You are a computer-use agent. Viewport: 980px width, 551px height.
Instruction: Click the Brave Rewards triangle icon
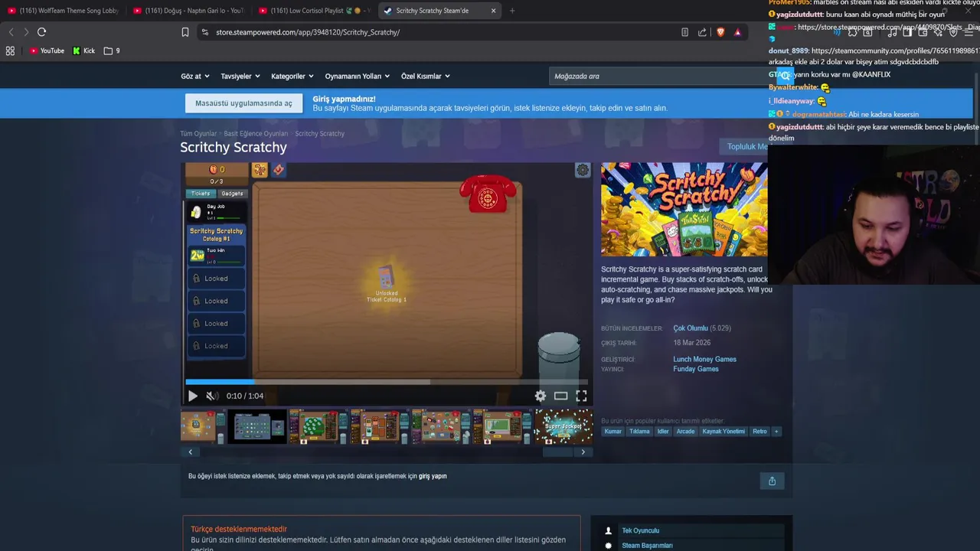click(x=737, y=32)
